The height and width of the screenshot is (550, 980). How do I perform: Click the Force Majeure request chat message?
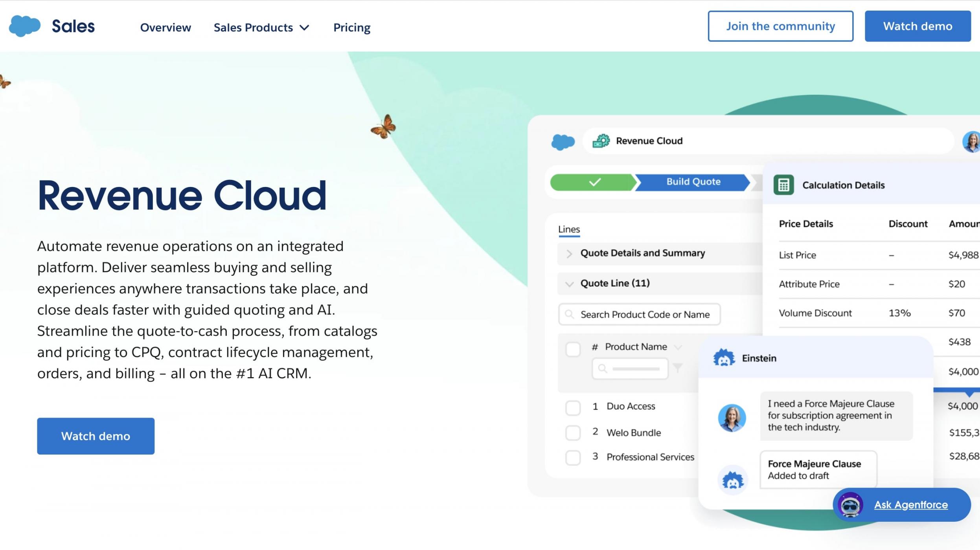click(x=836, y=416)
